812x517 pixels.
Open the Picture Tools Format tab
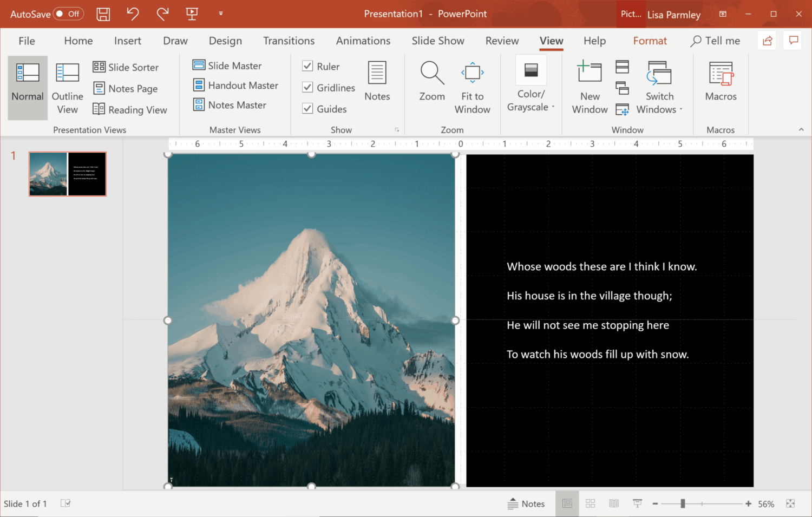click(650, 41)
